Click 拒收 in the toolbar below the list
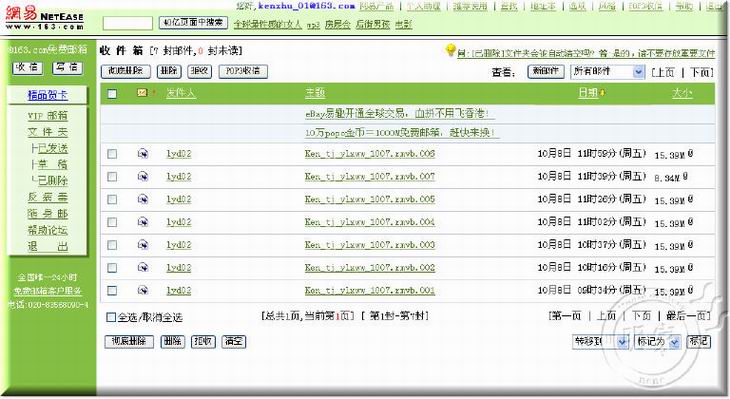Viewport: 730px width, 399px height. pos(203,341)
